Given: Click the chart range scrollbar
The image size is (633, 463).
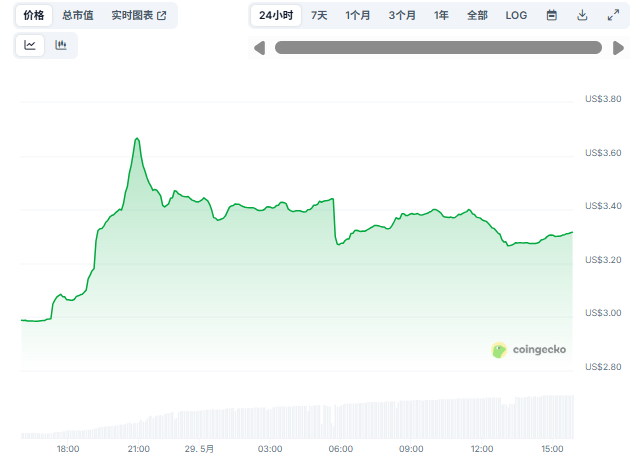Looking at the screenshot, I should click(438, 48).
